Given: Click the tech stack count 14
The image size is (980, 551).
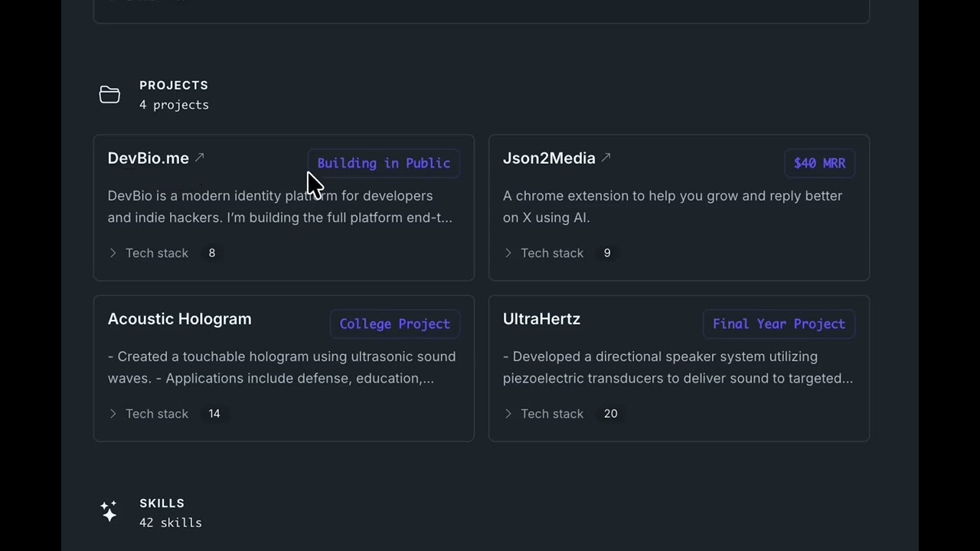Looking at the screenshot, I should tap(214, 413).
